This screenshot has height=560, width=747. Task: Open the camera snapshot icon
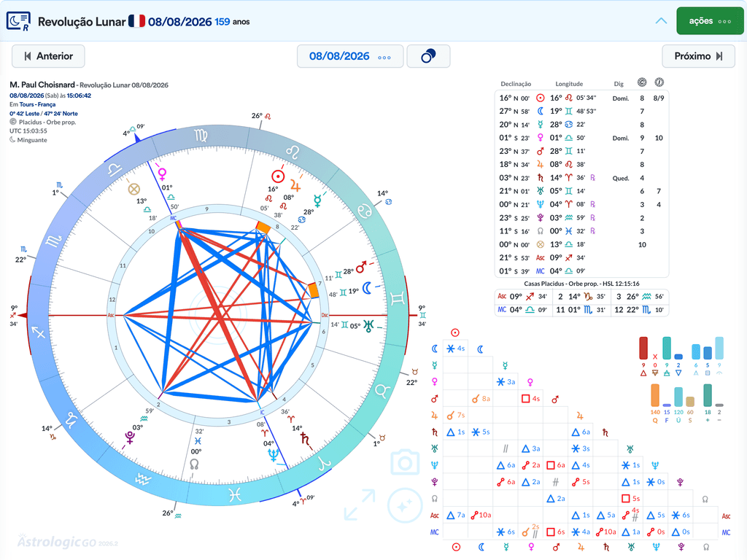[404, 462]
